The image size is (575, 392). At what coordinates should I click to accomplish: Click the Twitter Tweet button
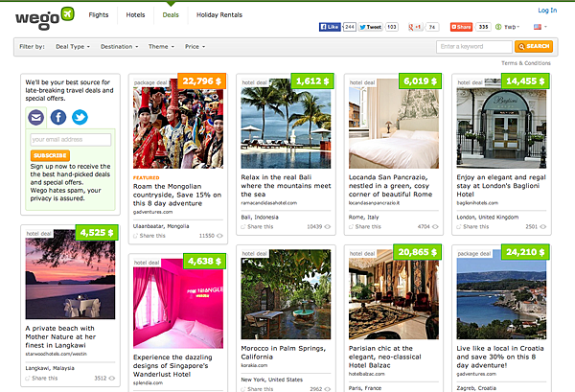point(370,27)
